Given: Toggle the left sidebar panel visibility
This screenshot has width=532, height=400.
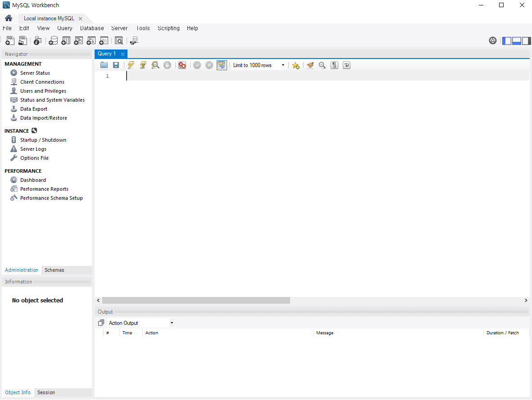Looking at the screenshot, I should tap(507, 40).
